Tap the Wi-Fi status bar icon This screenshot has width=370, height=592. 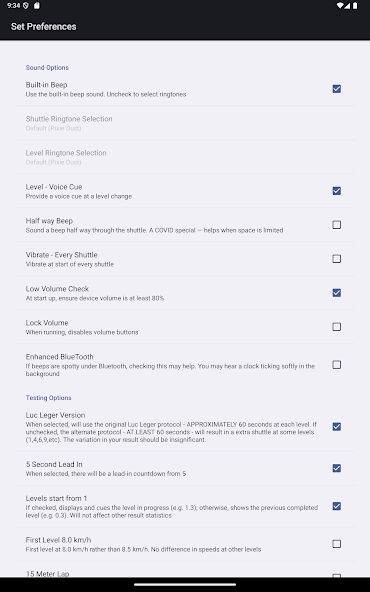pyautogui.click(x=340, y=5)
